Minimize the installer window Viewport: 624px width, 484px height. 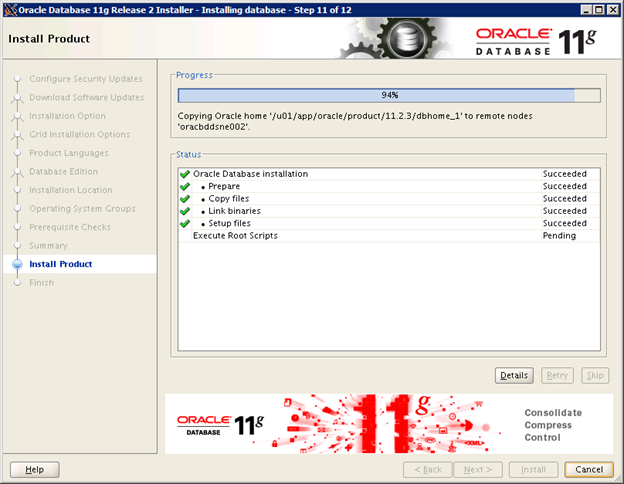pyautogui.click(x=585, y=10)
